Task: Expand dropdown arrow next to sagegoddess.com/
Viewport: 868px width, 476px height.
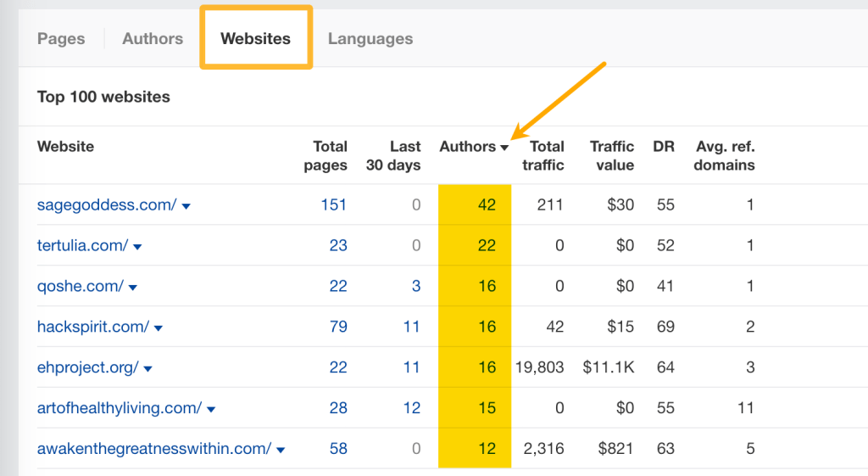Action: pos(186,206)
